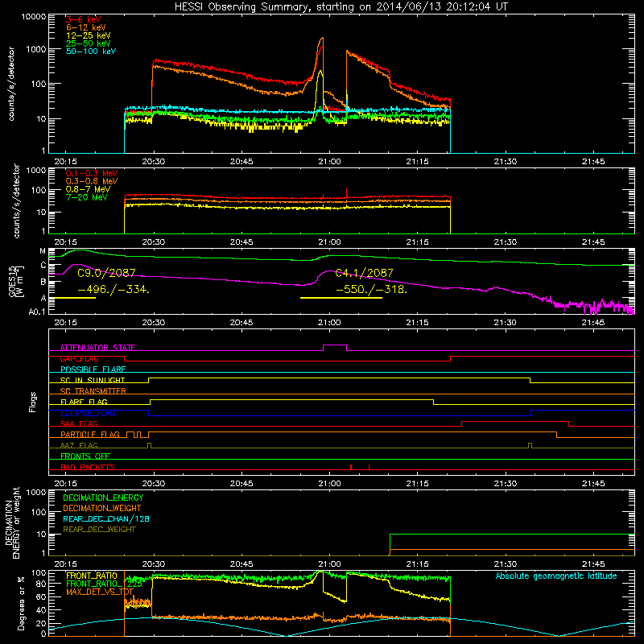Click the C4.1/2087 flare annotation
644x644 pixels.
[365, 273]
